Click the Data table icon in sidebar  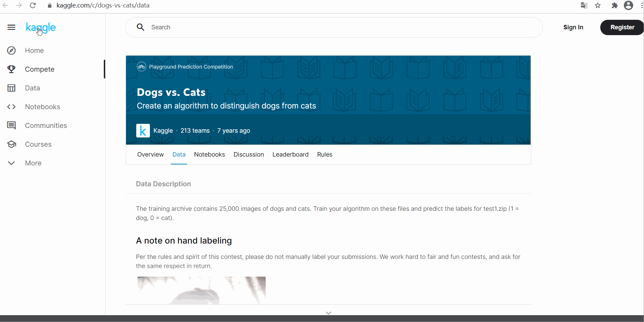point(11,88)
